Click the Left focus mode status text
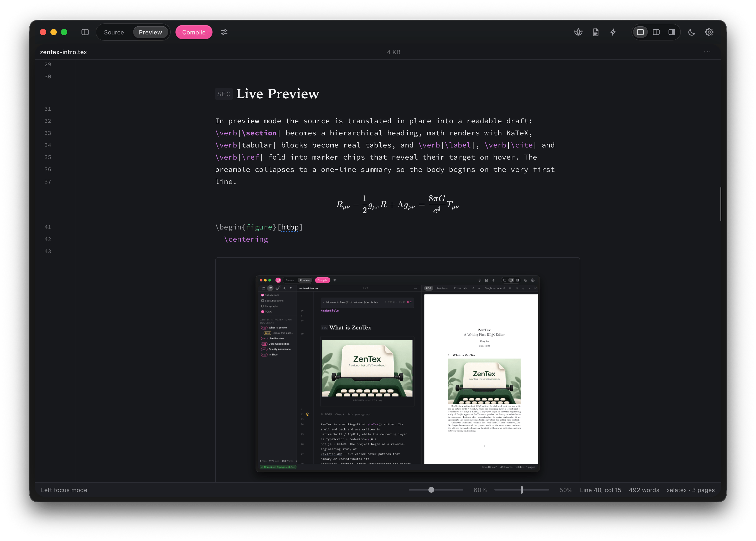The height and width of the screenshot is (541, 756). coord(64,490)
